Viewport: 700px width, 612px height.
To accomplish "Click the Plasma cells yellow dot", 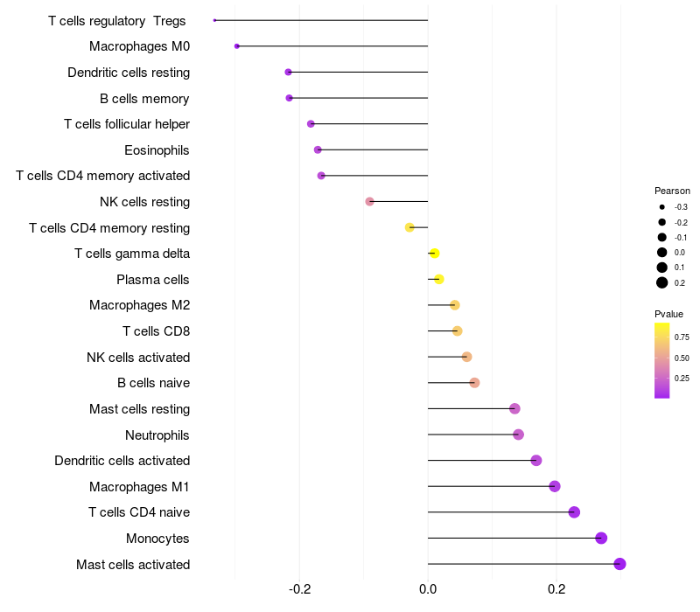I will tap(439, 279).
